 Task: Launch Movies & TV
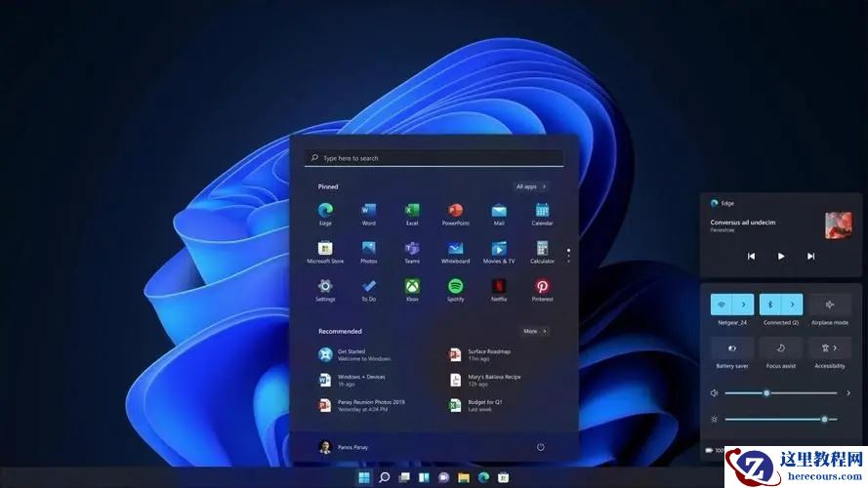click(499, 252)
